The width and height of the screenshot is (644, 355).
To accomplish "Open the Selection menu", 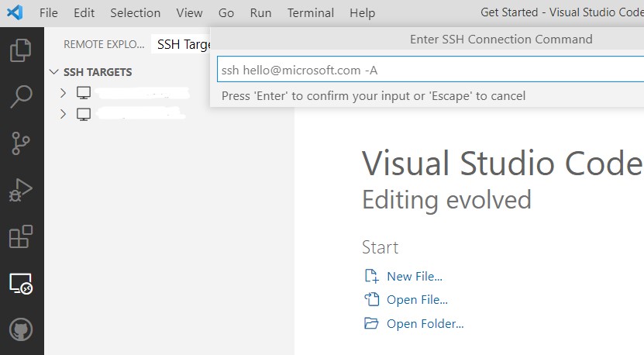I will click(135, 13).
